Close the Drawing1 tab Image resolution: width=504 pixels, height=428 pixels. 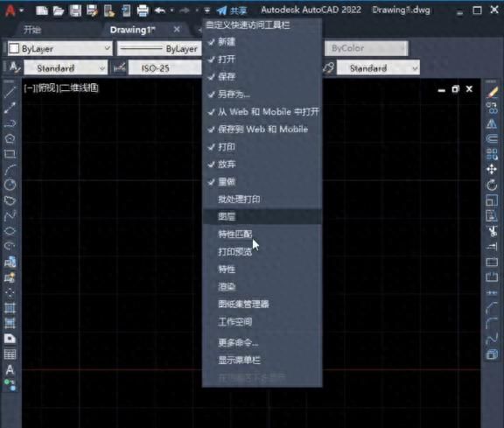click(x=177, y=30)
